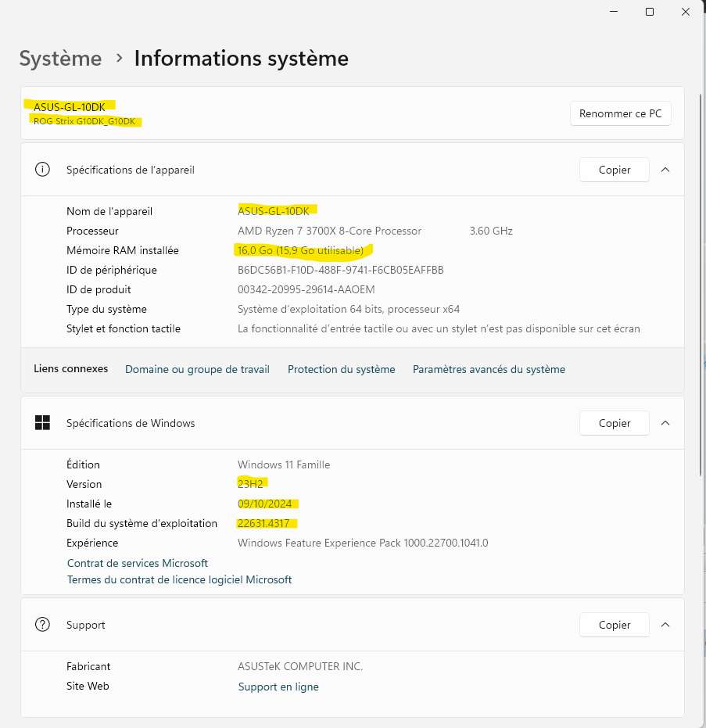Open the Protection du système link
The width and height of the screenshot is (706, 728).
click(341, 369)
